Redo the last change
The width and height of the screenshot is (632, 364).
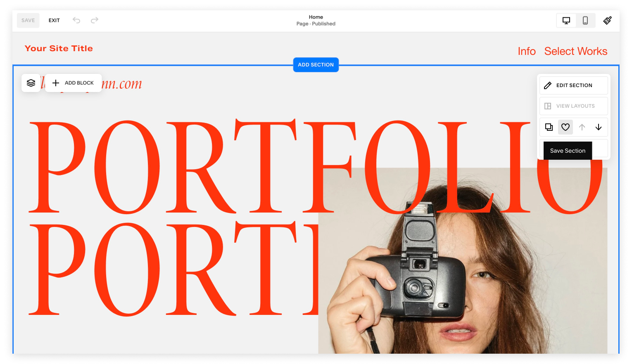coord(94,20)
